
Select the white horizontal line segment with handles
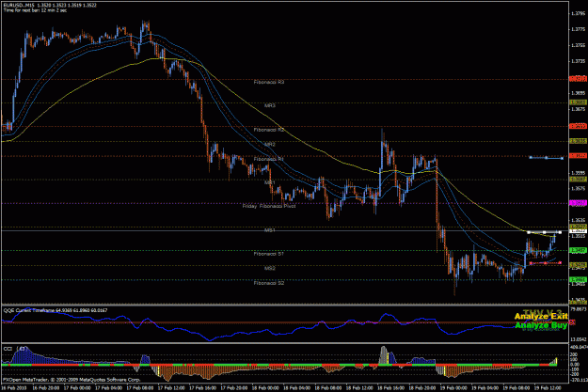(544, 232)
